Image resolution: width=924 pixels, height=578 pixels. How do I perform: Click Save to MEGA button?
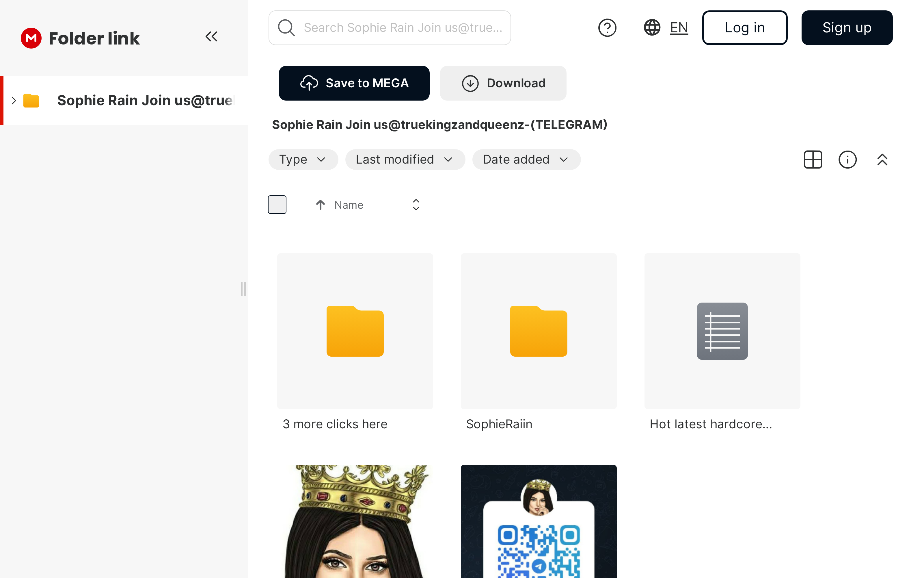click(x=354, y=83)
